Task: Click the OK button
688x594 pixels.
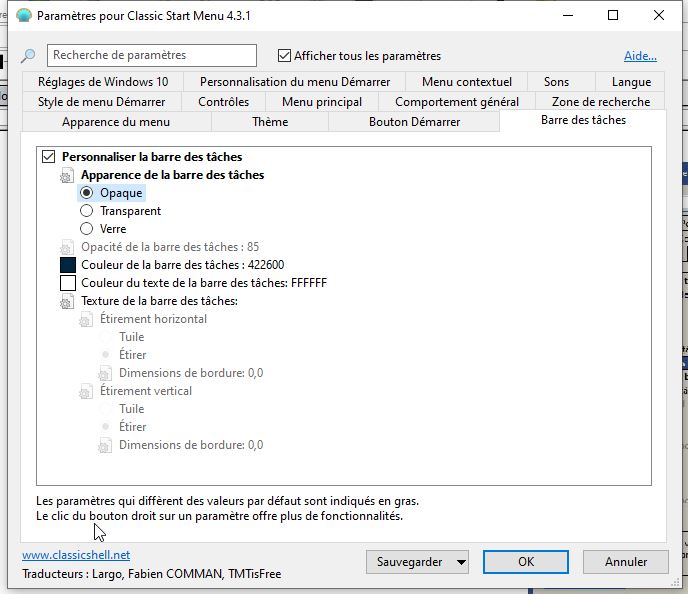Action: 526,562
